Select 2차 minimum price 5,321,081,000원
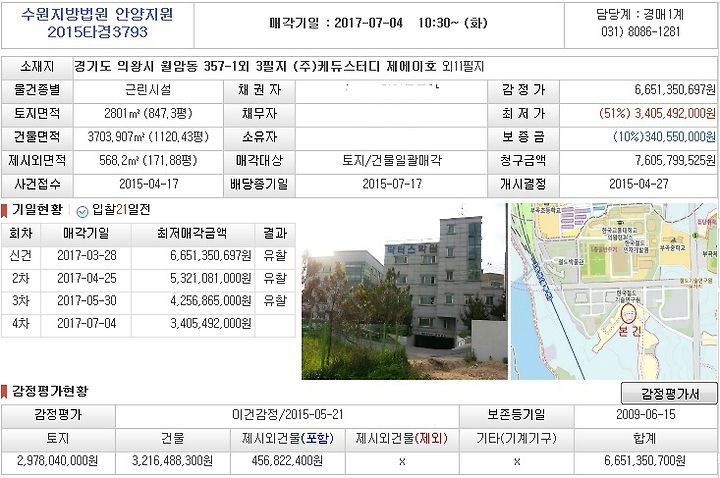Viewport: 720px width, 478px height. 211,278
